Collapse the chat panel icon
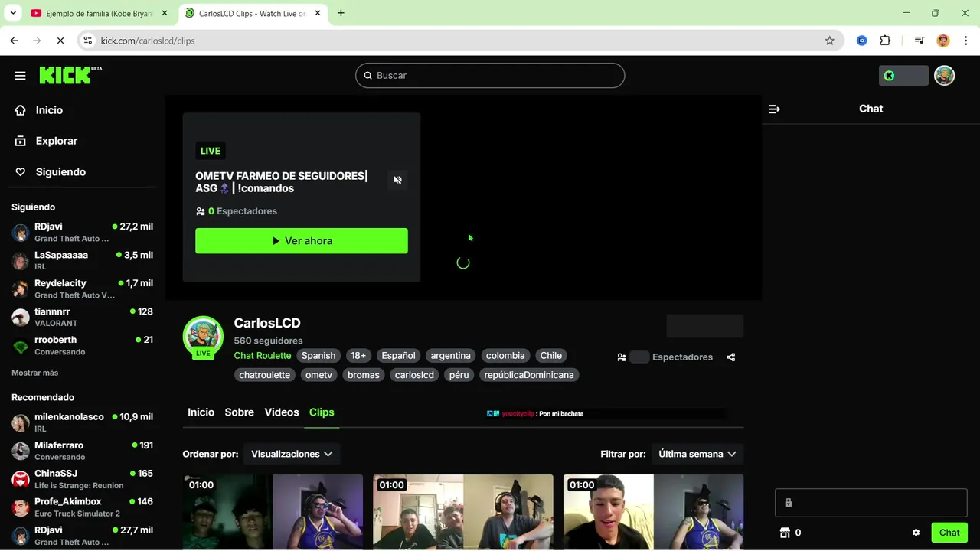Viewport: 980px width, 551px height. [774, 109]
